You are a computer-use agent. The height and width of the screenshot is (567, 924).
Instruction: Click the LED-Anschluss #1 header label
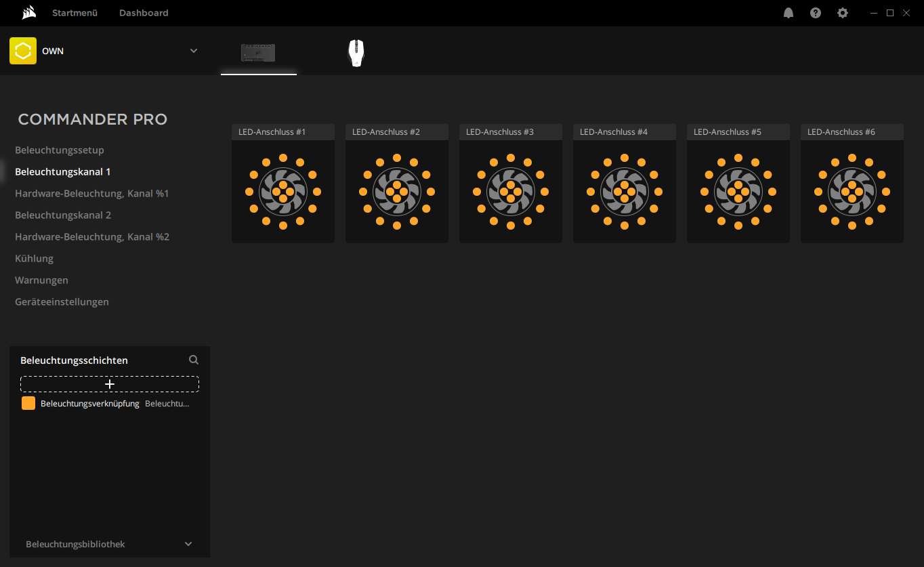coord(272,132)
